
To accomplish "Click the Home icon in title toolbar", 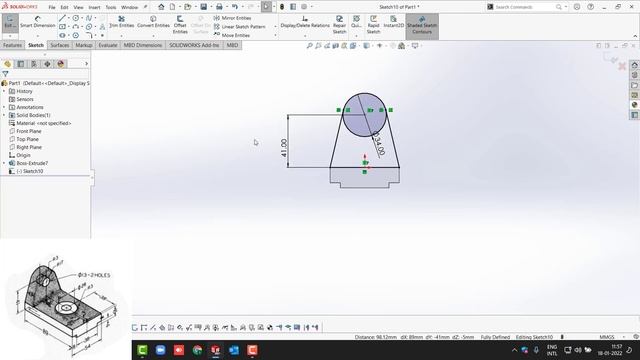I will pyautogui.click(x=161, y=7).
